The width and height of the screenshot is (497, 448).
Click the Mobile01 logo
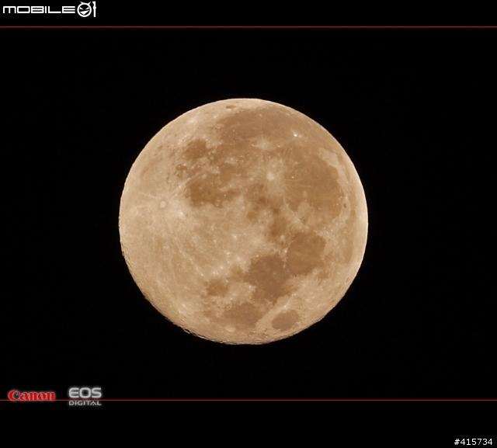pyautogui.click(x=49, y=9)
